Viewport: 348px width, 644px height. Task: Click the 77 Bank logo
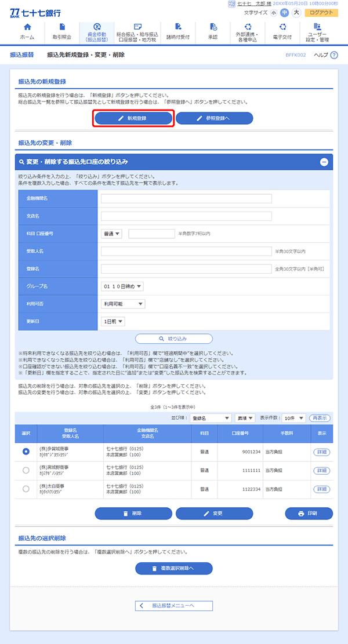(x=35, y=12)
